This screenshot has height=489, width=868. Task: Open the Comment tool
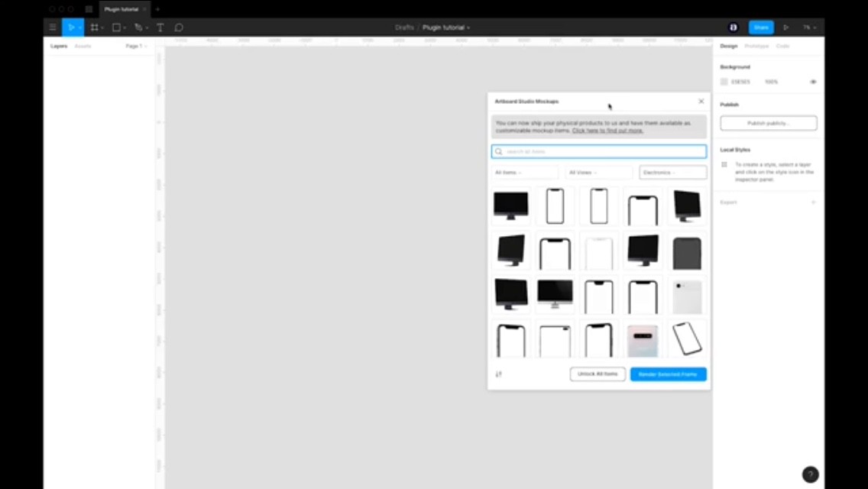coord(178,27)
